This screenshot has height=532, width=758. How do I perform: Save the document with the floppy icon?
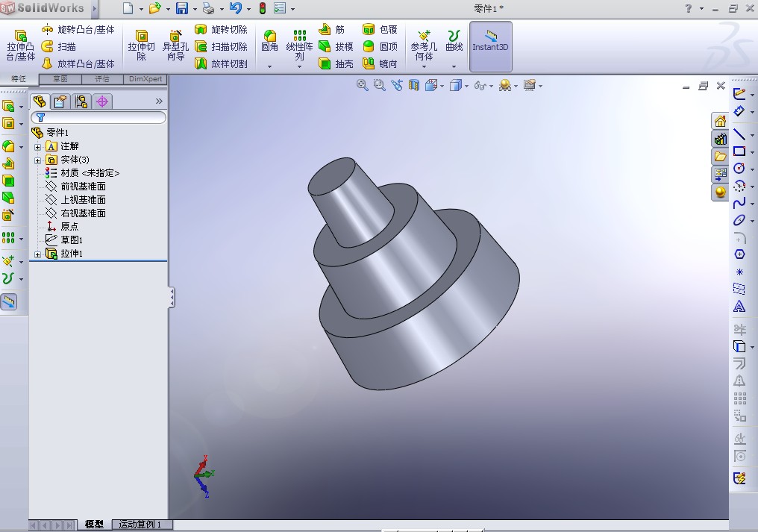click(x=182, y=8)
